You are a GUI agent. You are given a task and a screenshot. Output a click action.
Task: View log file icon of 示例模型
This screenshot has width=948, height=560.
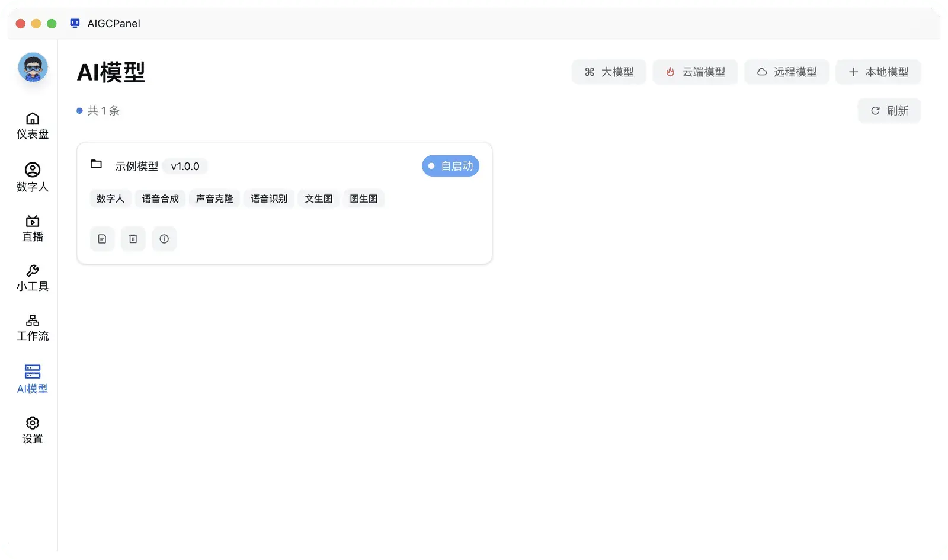(102, 239)
